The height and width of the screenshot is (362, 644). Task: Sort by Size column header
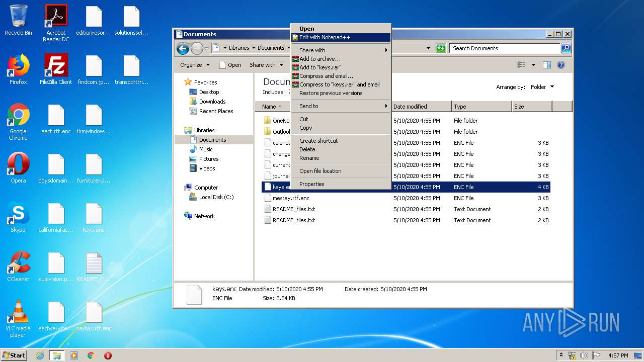coord(532,107)
